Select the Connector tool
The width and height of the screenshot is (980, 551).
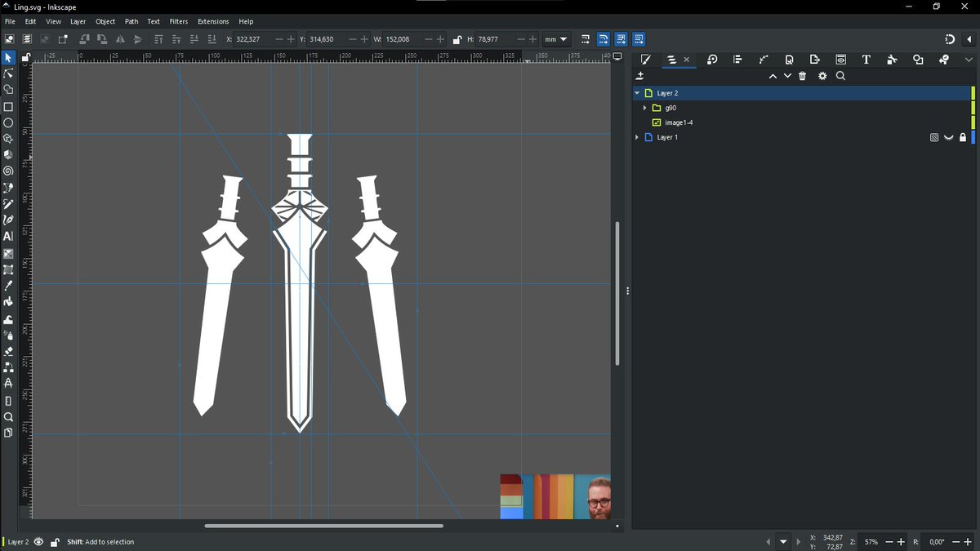8,367
